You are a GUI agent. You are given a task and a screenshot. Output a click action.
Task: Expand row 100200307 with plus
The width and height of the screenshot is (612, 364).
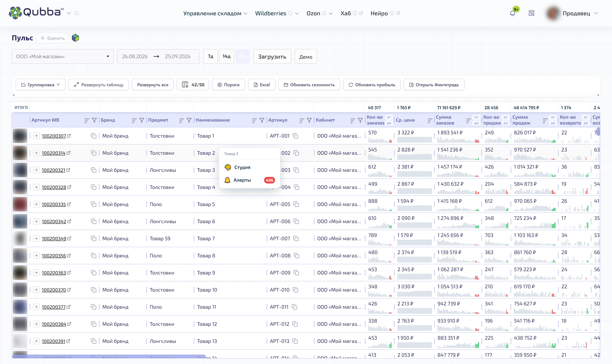(36, 136)
